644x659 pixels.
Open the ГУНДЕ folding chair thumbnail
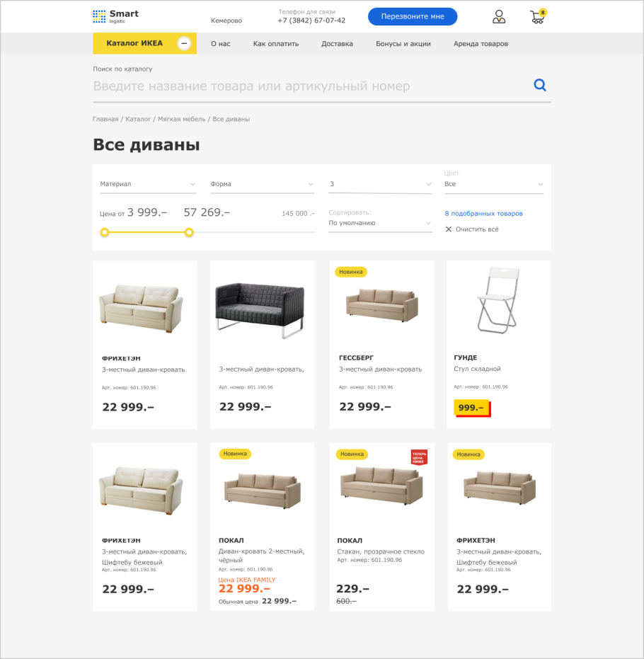498,301
